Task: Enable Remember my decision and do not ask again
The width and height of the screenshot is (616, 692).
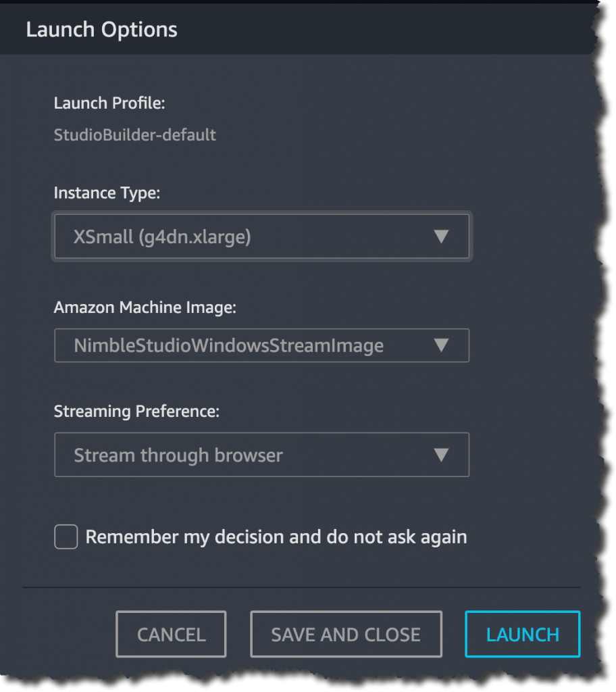Action: tap(66, 537)
